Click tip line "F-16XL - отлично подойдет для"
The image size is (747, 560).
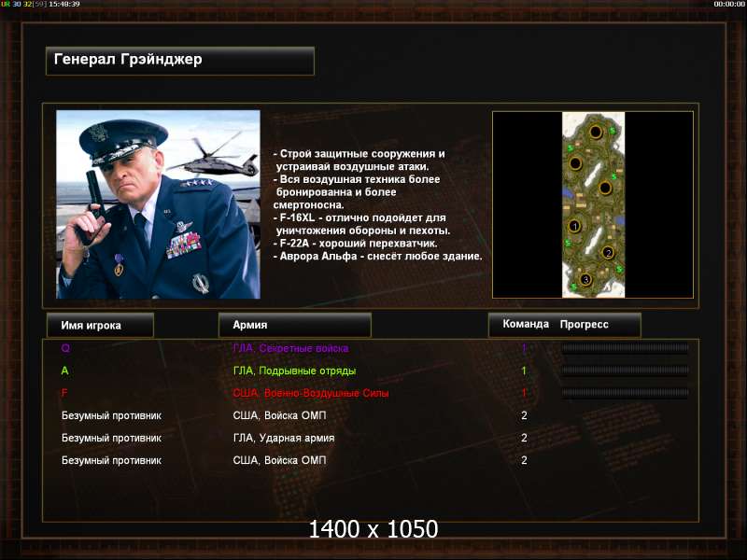coord(359,217)
